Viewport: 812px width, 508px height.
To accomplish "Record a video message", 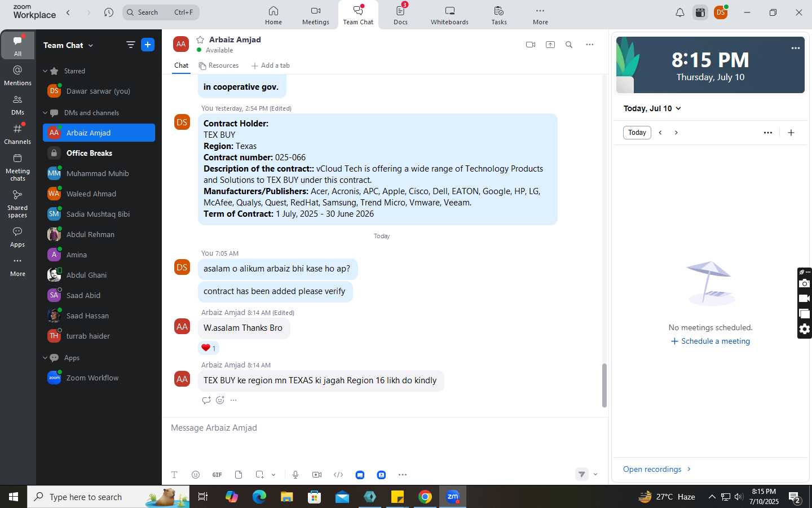I will click(317, 475).
